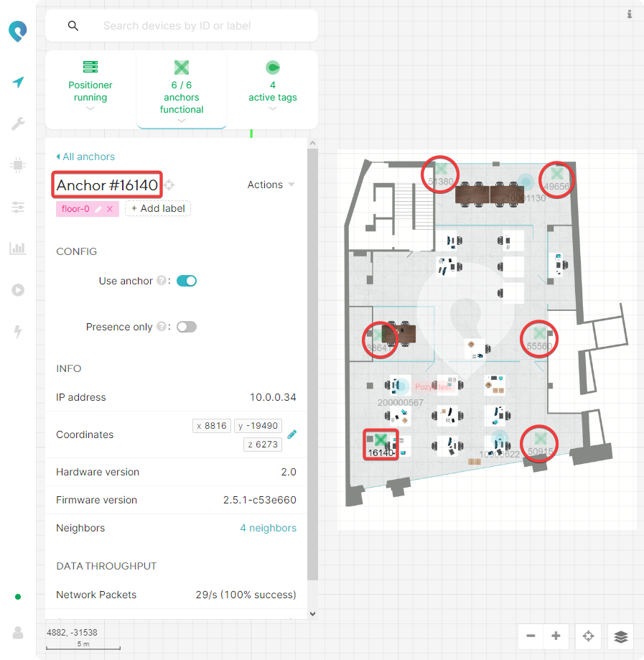Open the map layers button
The image size is (644, 660).
click(621, 636)
